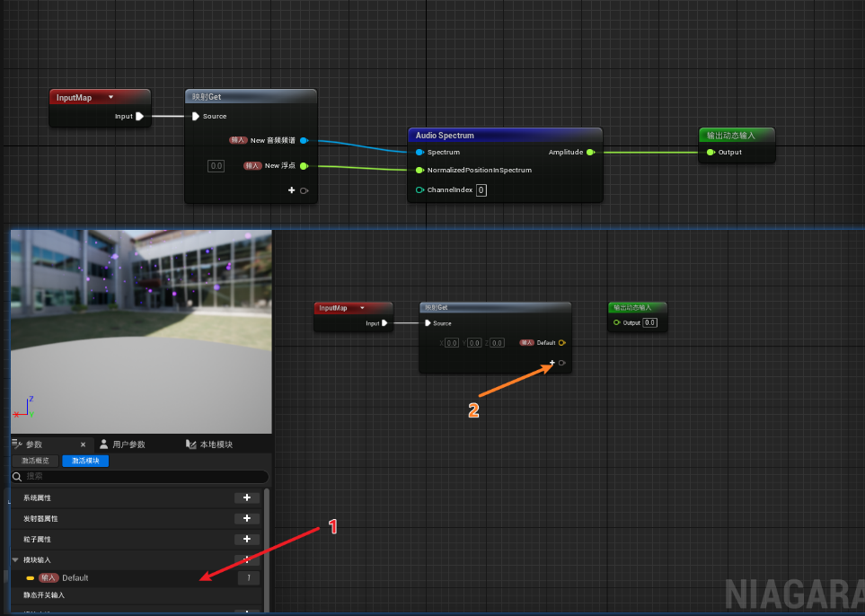Click the Y 0.0 field on lower 映射Get
The height and width of the screenshot is (616, 865).
[474, 343]
